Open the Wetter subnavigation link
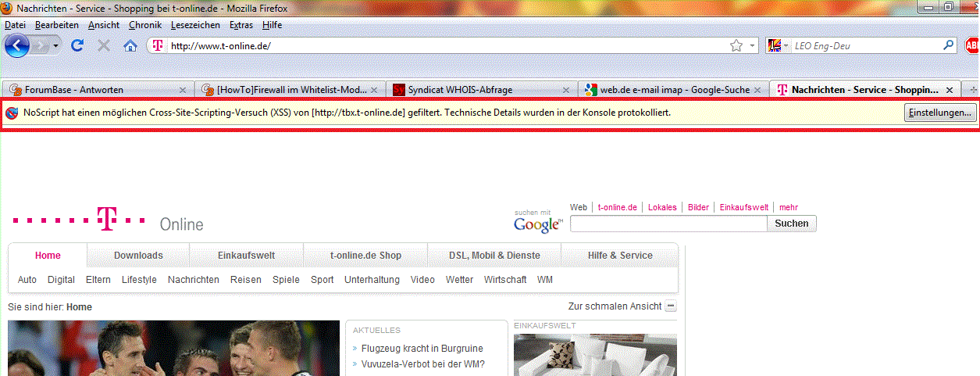This screenshot has width=980, height=376. pos(459,279)
